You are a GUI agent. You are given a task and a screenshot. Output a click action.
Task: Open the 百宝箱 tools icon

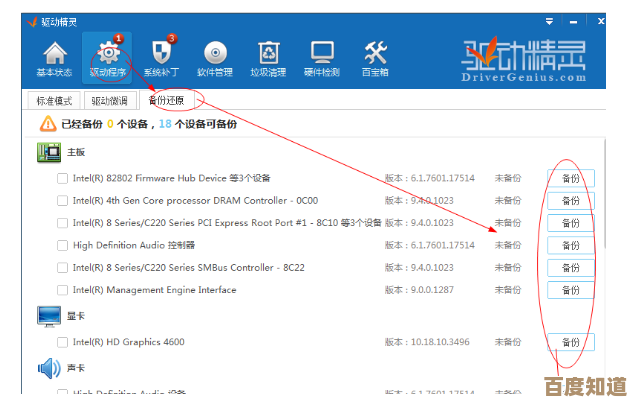coord(376,56)
